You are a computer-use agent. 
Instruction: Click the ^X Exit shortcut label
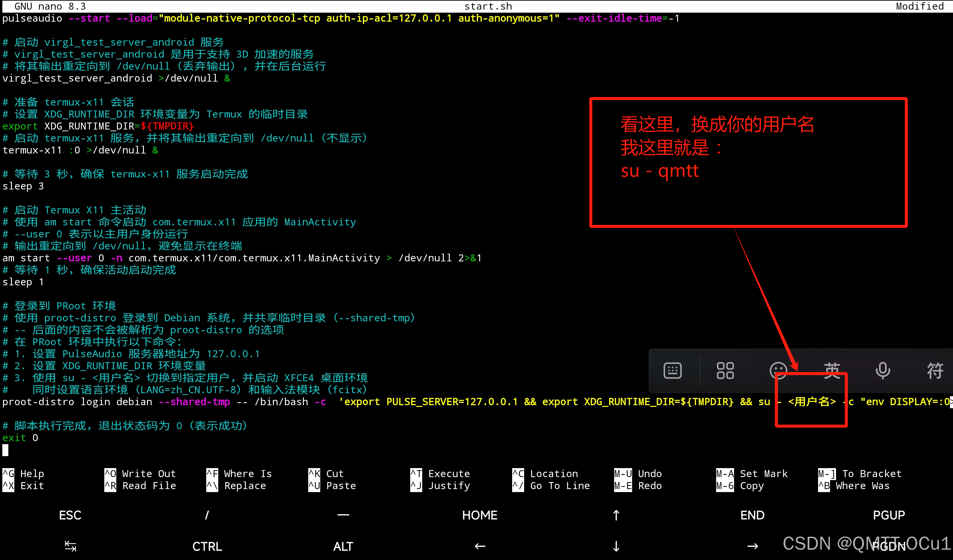(23, 485)
